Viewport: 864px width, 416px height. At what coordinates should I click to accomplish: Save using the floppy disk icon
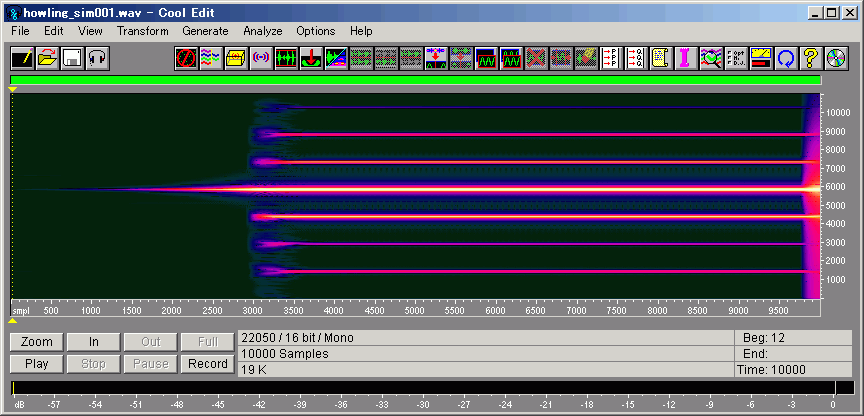(73, 58)
